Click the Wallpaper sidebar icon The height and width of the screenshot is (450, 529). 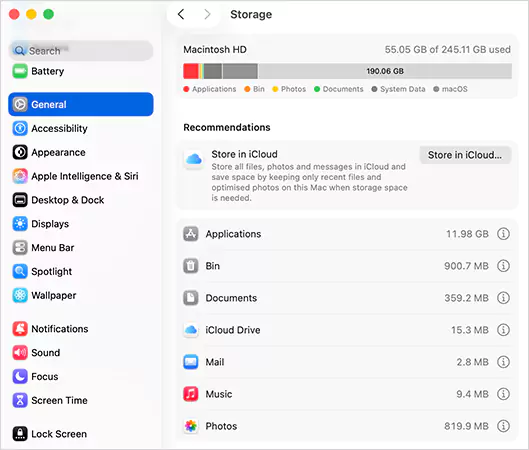point(20,295)
